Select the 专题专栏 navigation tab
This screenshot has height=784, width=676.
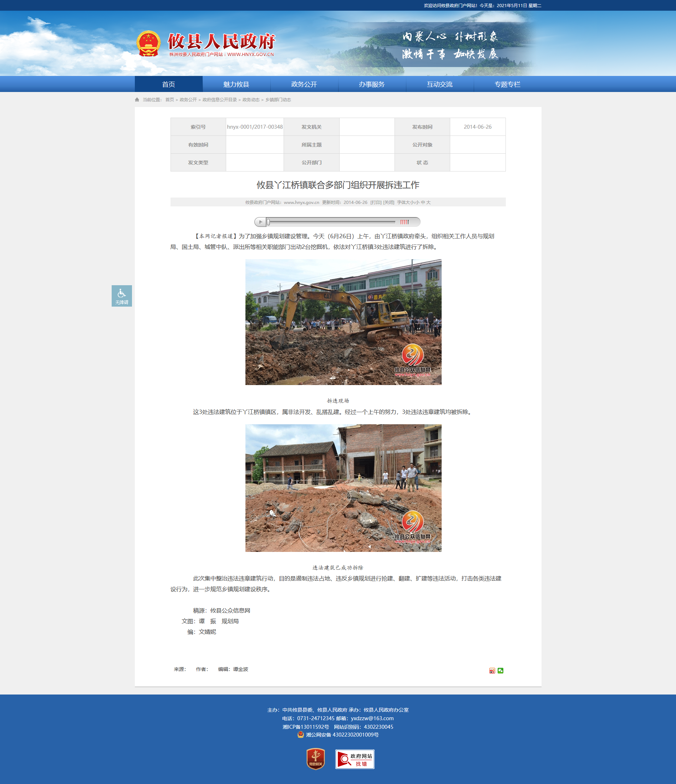click(x=507, y=84)
